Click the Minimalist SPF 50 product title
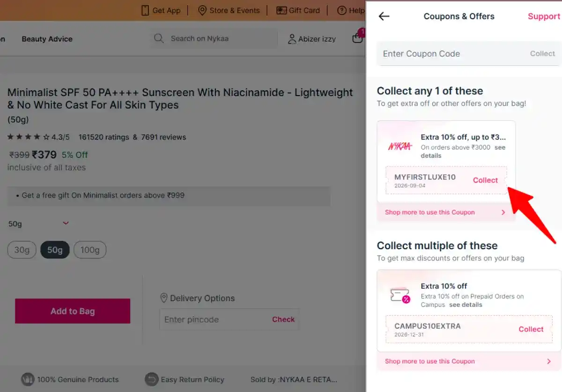562x392 pixels. click(x=180, y=98)
